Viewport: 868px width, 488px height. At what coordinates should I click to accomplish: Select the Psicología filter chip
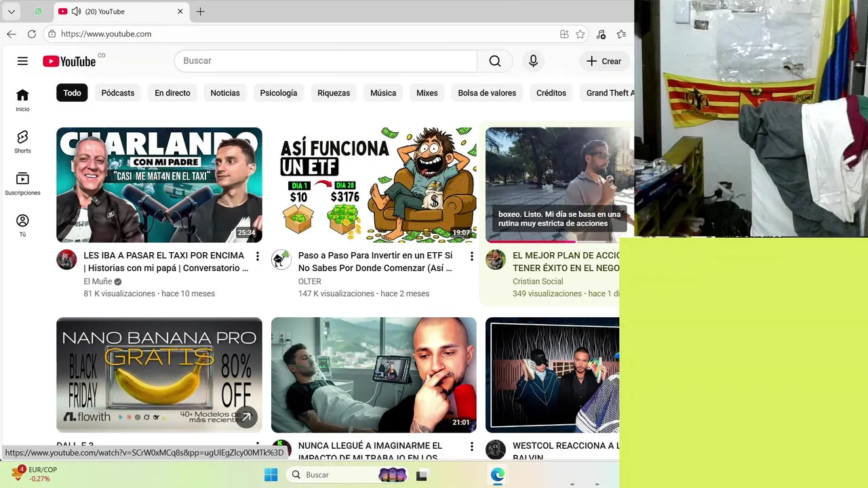(279, 93)
